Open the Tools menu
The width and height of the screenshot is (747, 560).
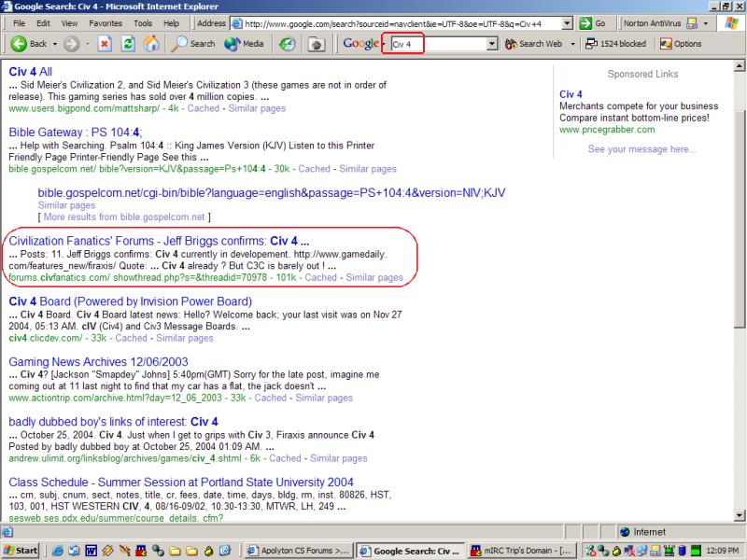click(142, 22)
